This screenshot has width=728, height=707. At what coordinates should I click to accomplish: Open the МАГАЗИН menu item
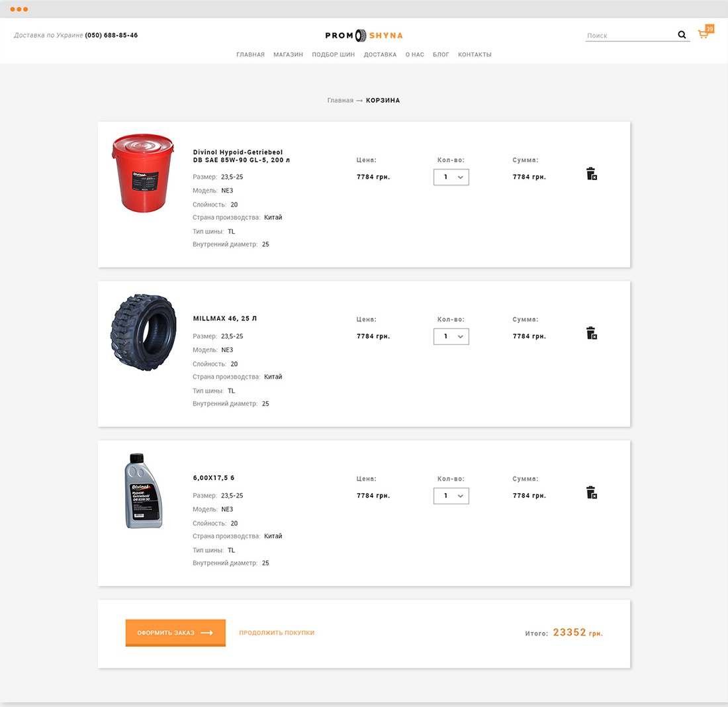(288, 54)
